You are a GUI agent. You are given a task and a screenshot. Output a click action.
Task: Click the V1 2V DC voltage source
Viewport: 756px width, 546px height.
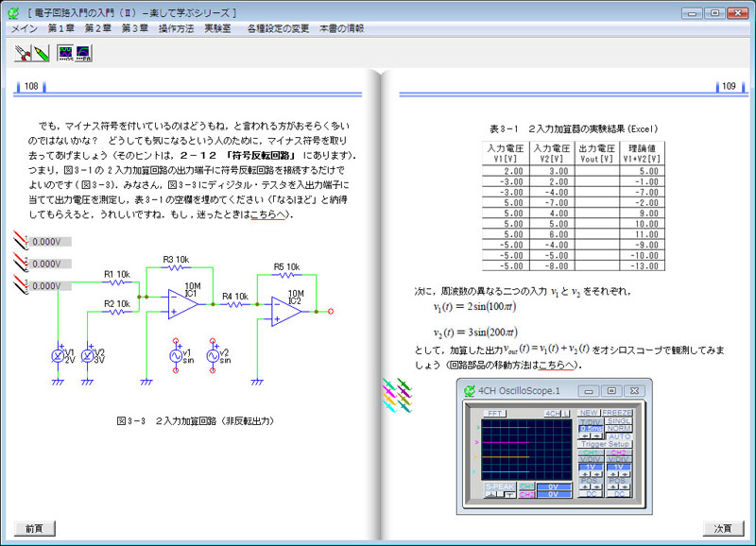click(59, 356)
